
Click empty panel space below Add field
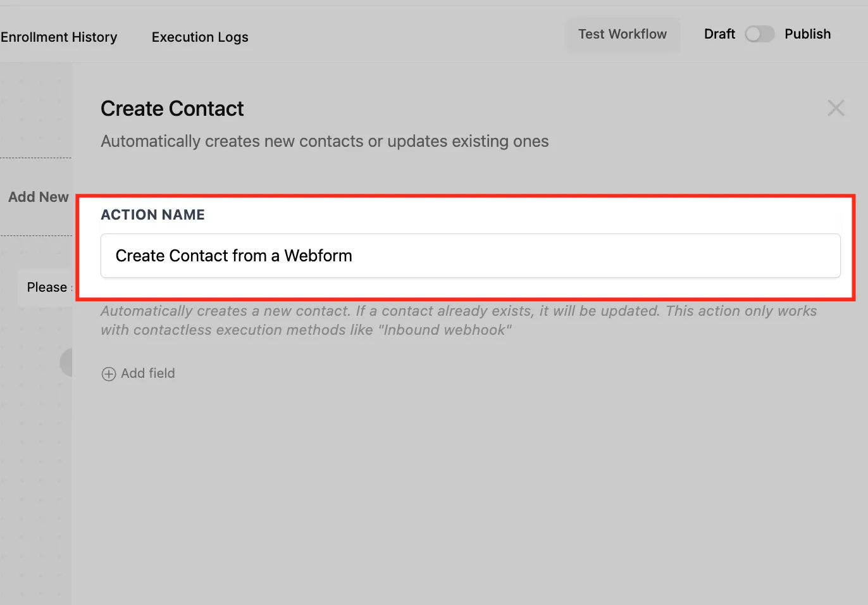pos(471,494)
